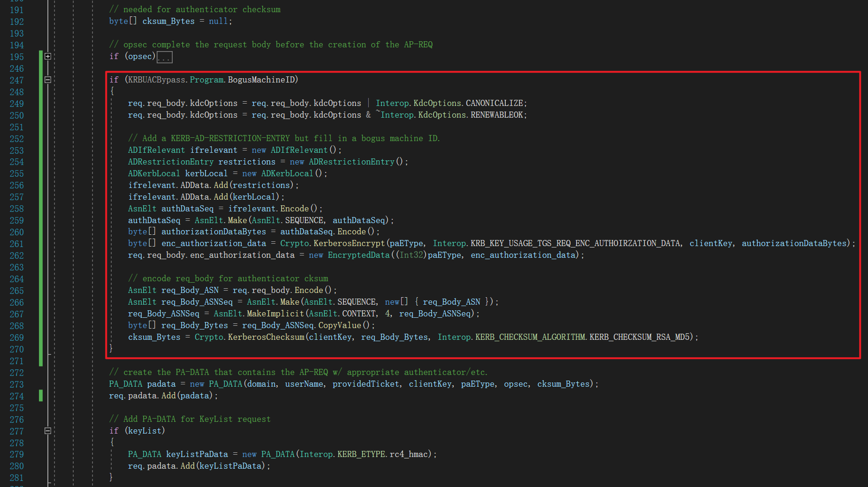Click 'keyList' condition on line 277

[x=145, y=431]
